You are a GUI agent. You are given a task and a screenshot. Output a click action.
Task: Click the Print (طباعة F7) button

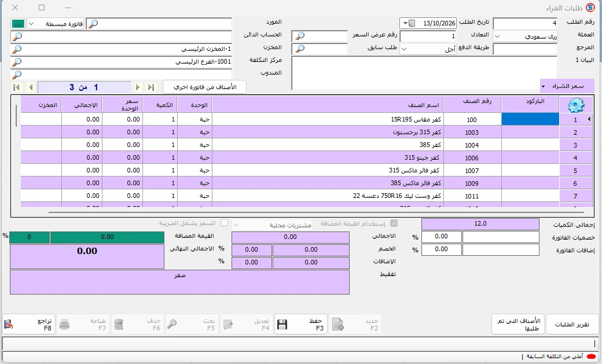click(83, 324)
